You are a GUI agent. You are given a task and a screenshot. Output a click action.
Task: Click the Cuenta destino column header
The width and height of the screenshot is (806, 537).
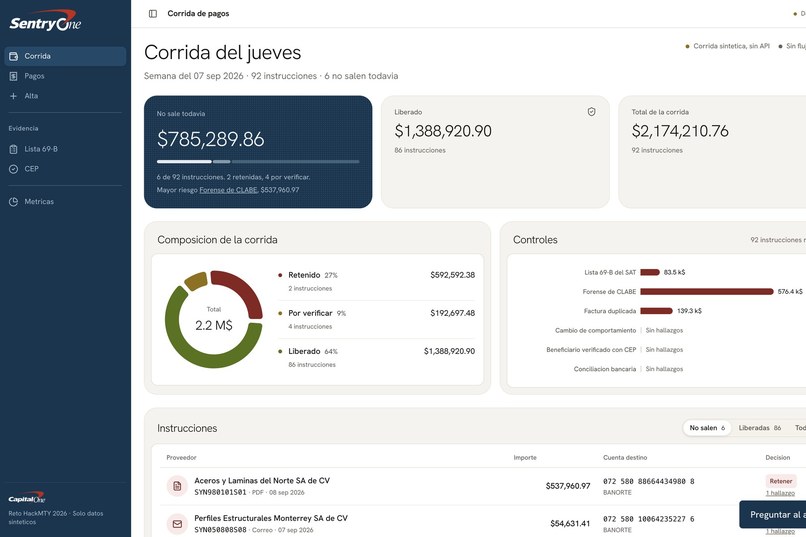625,457
